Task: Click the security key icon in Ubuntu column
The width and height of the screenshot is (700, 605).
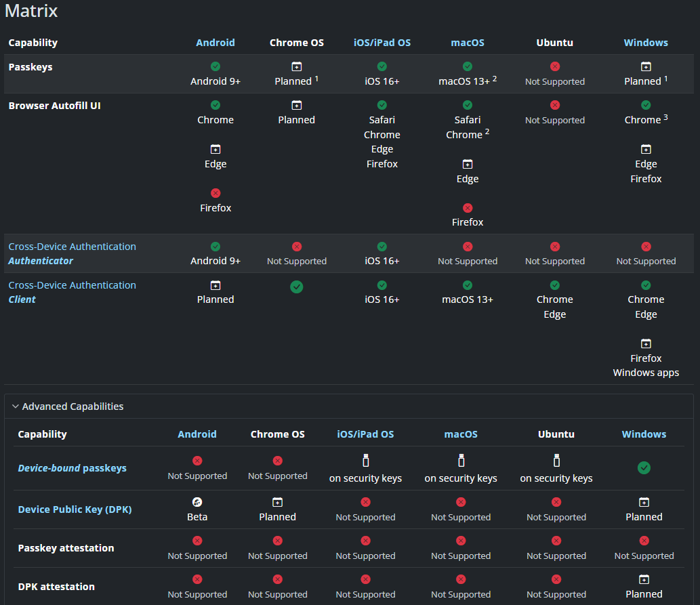Action: coord(556,461)
